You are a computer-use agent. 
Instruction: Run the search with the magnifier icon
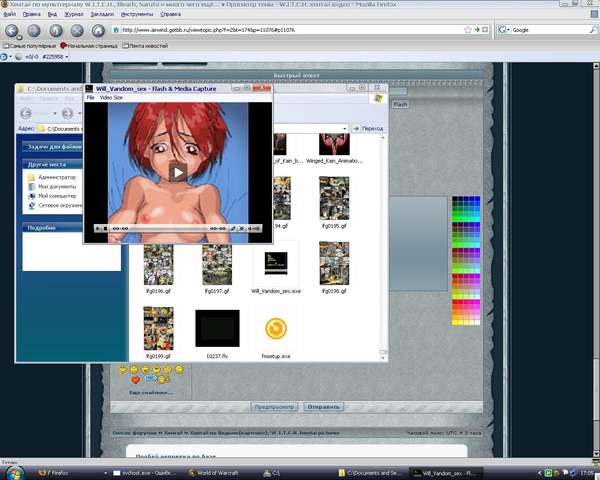[593, 30]
